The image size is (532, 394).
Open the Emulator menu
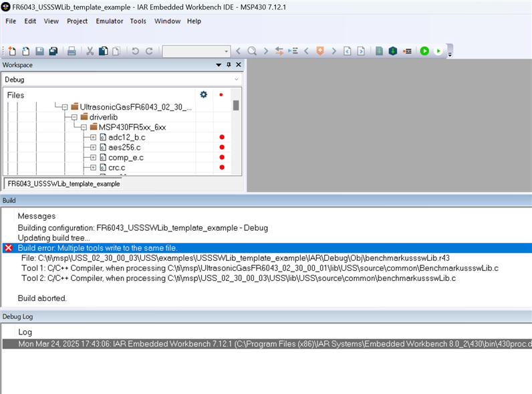tap(109, 21)
